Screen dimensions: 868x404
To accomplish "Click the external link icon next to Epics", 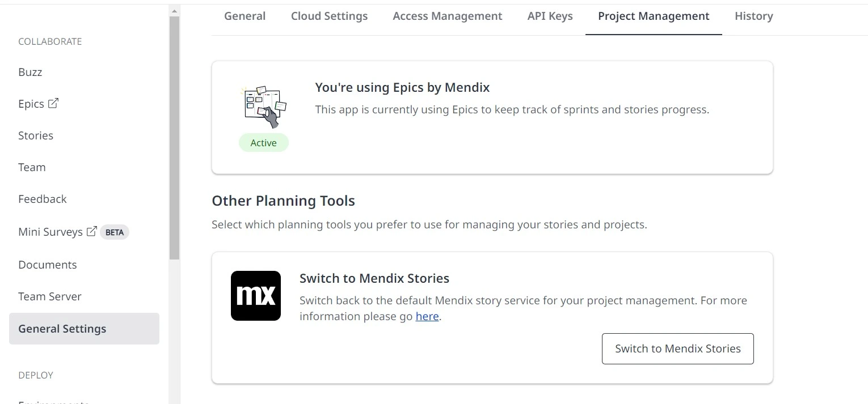I will [x=53, y=103].
